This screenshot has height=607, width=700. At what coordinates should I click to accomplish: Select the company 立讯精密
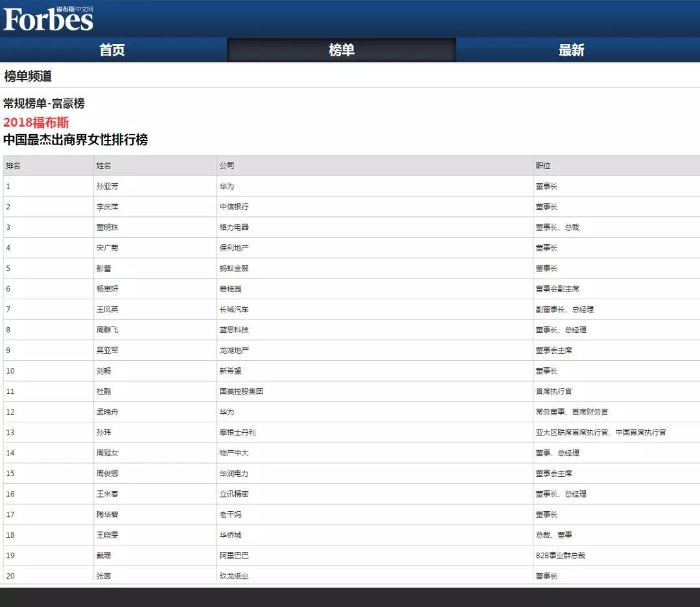pos(234,494)
